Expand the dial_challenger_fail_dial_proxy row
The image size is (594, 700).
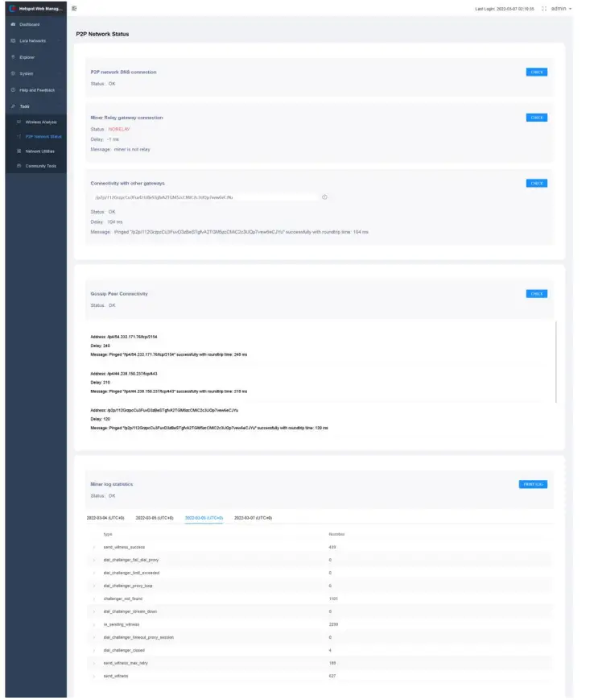tap(94, 561)
